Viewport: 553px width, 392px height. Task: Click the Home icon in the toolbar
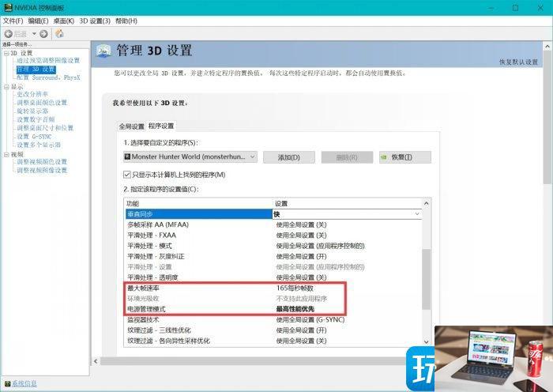59,33
